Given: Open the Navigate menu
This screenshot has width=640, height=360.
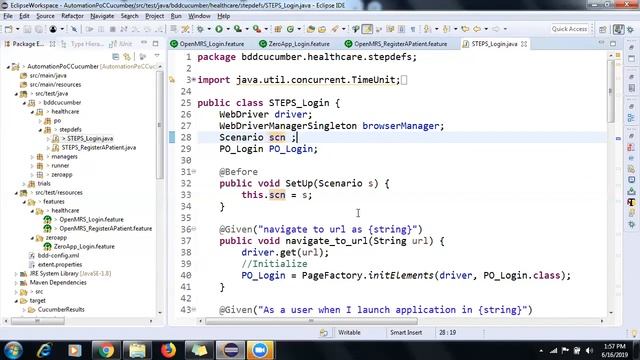Looking at the screenshot, I should pos(102,16).
